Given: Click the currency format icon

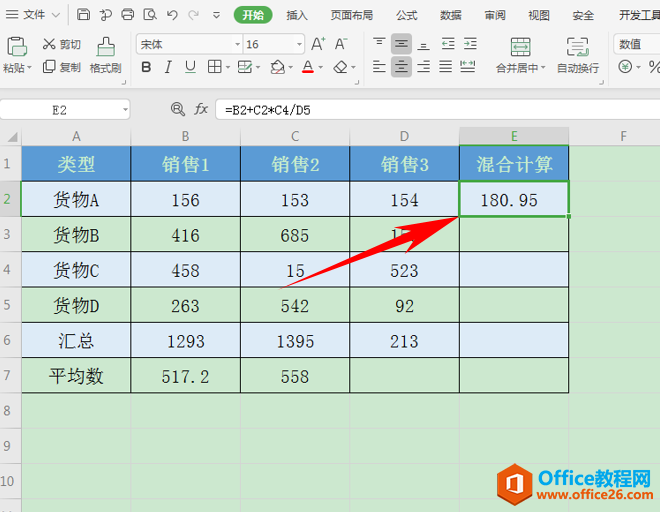Looking at the screenshot, I should [625, 67].
